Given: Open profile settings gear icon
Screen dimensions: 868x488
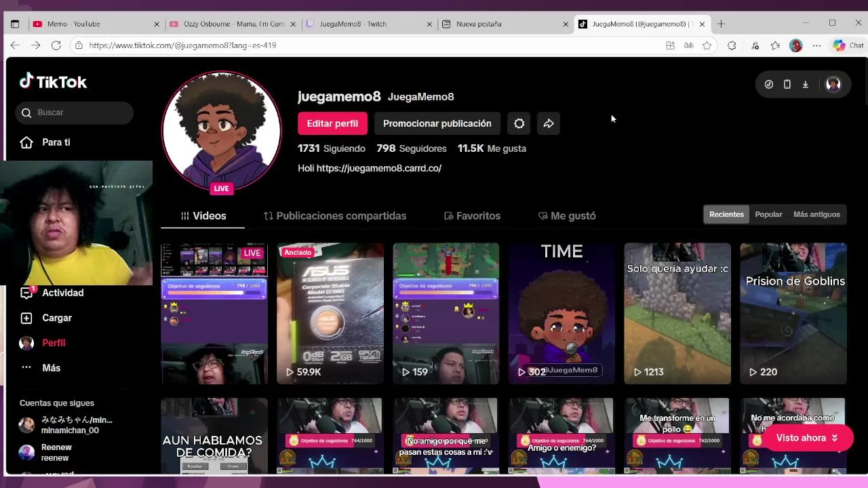Looking at the screenshot, I should tap(519, 123).
